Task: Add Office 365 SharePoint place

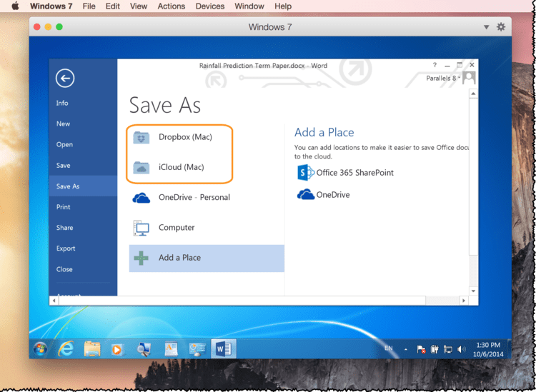Action: click(x=345, y=173)
